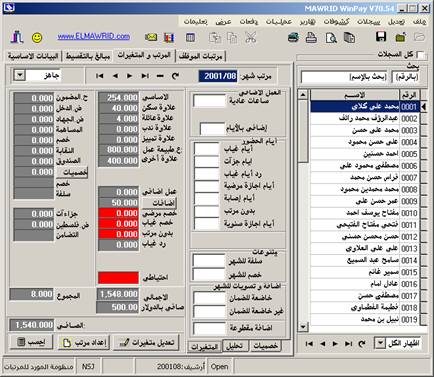
Task: Open the 'تعديل' menu
Action: [x=396, y=22]
